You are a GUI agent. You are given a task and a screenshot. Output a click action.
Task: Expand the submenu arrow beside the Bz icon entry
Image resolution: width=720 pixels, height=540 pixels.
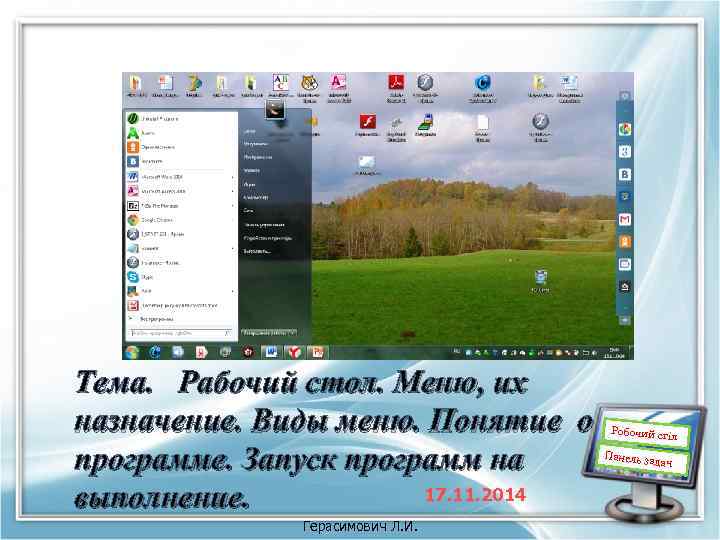tap(232, 206)
